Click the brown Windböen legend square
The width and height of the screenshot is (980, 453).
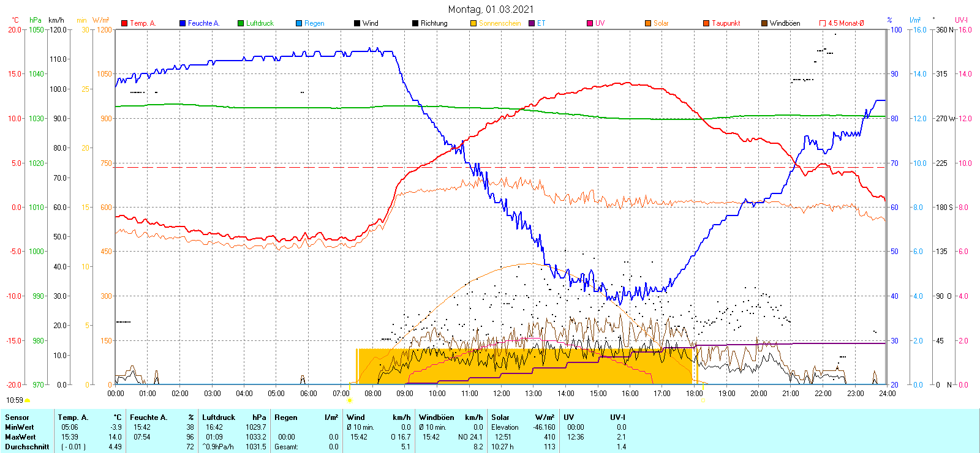tap(764, 23)
